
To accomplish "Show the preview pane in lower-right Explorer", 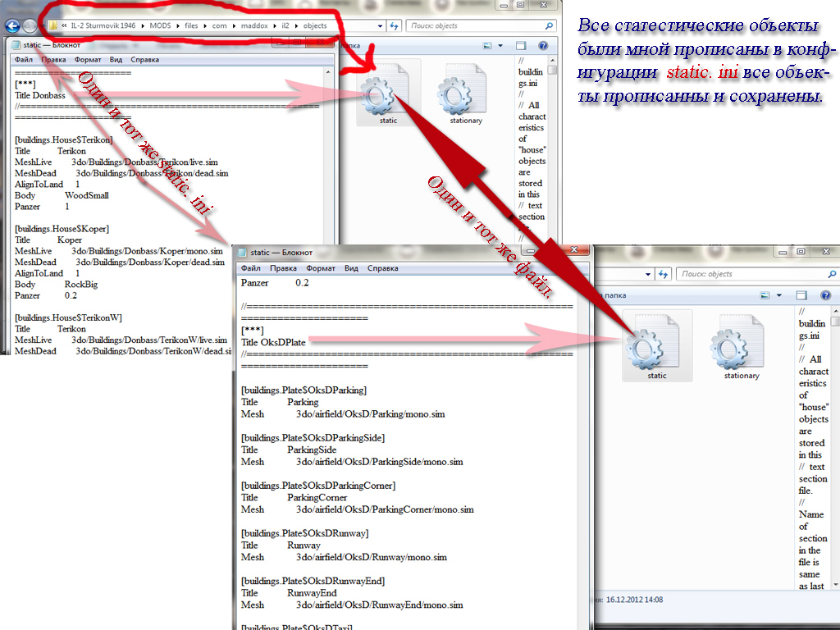I will (x=801, y=295).
